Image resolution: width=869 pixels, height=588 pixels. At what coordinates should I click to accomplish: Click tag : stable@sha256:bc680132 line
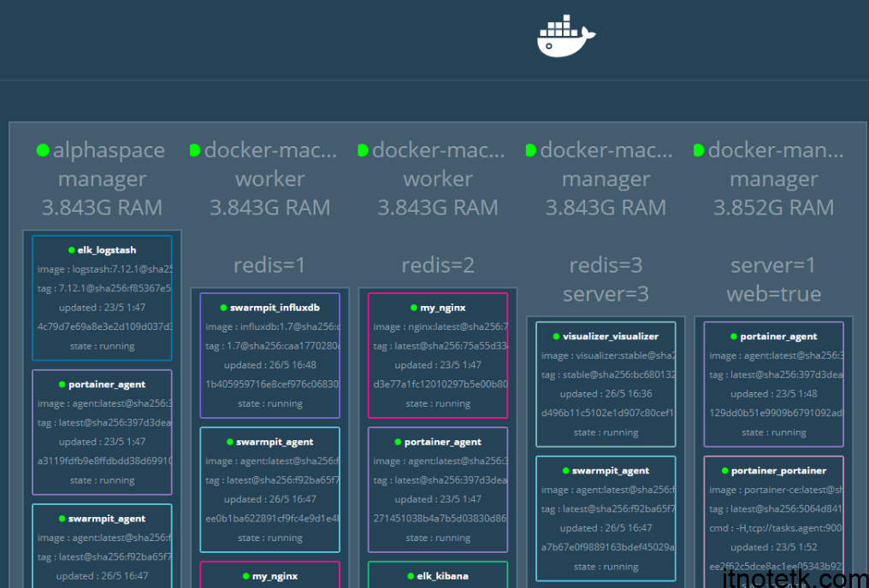[608, 375]
